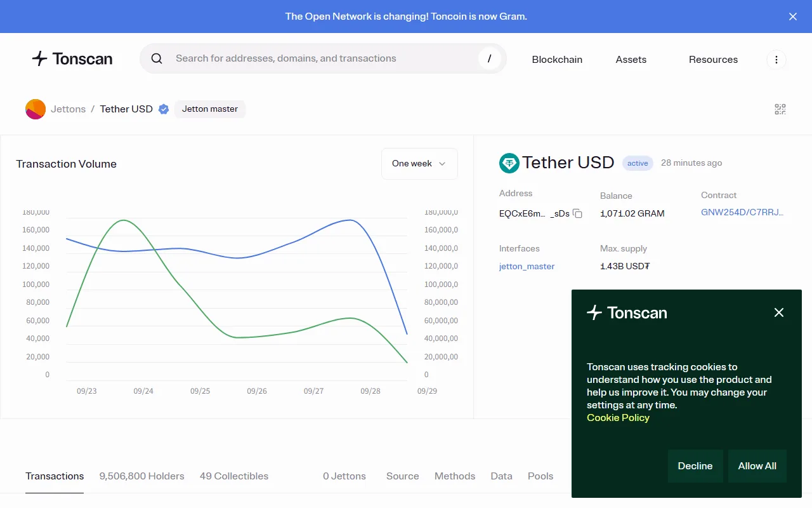Switch to the Pools tab

540,476
